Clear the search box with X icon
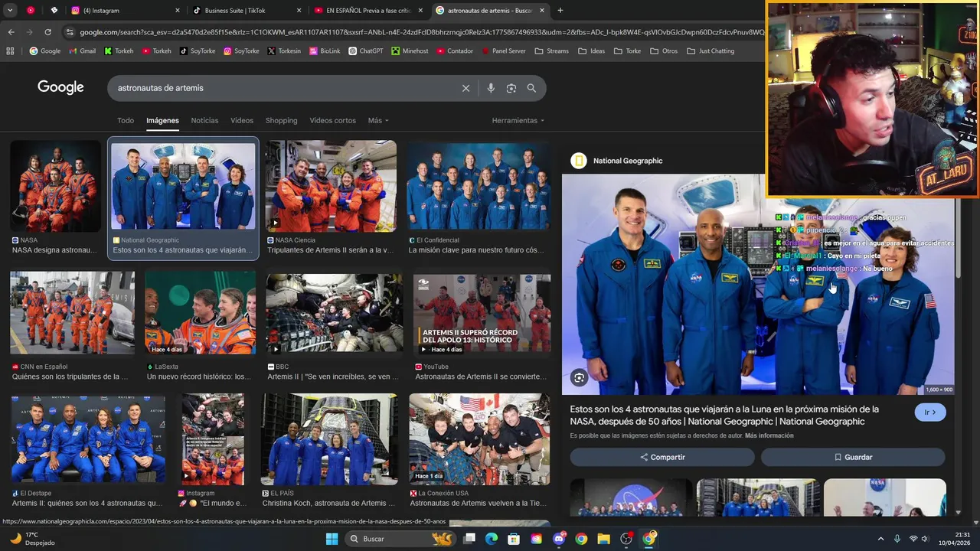The width and height of the screenshot is (980, 551). (x=465, y=88)
